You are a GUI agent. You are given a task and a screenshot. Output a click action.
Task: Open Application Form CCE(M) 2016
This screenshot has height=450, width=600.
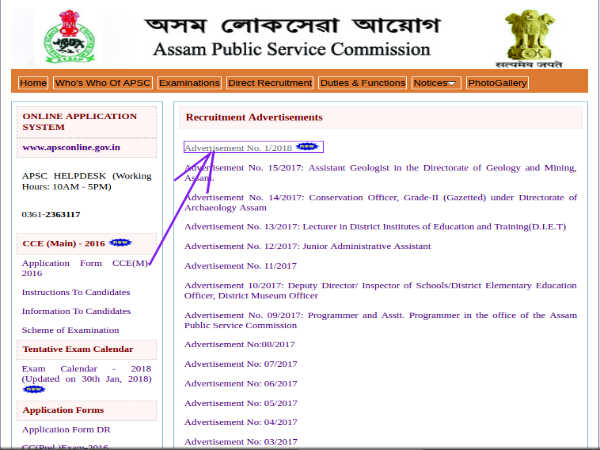85,268
